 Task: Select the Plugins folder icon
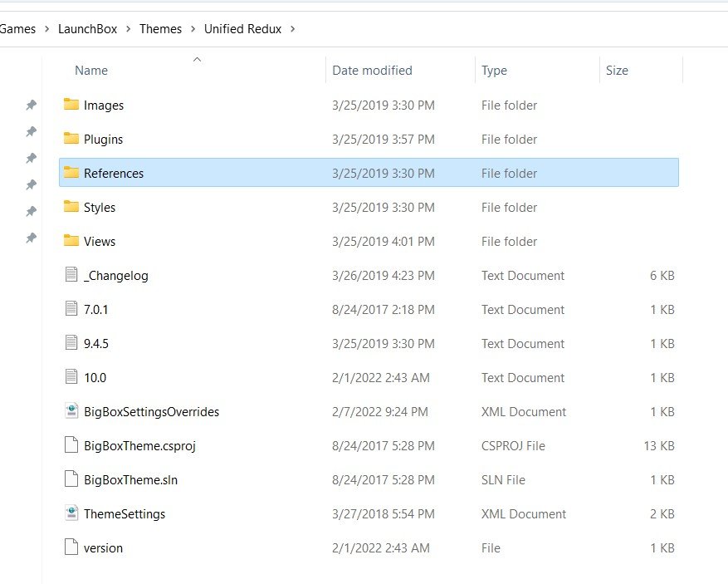pyautogui.click(x=71, y=138)
